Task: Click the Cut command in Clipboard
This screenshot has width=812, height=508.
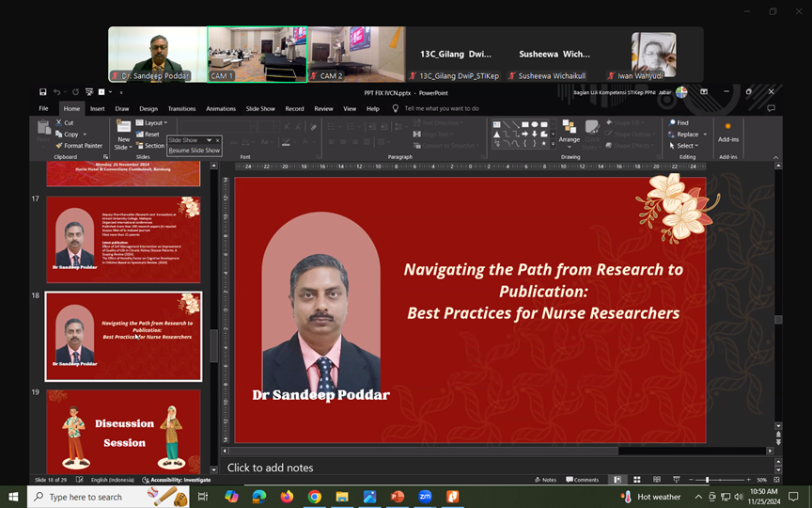Action: tap(64, 123)
